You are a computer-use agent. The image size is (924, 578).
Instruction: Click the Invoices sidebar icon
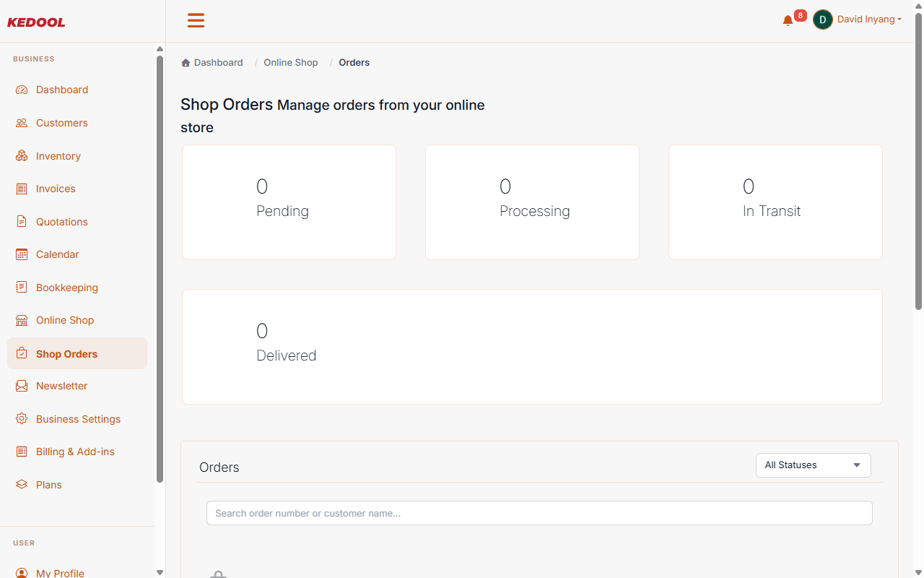tap(22, 189)
